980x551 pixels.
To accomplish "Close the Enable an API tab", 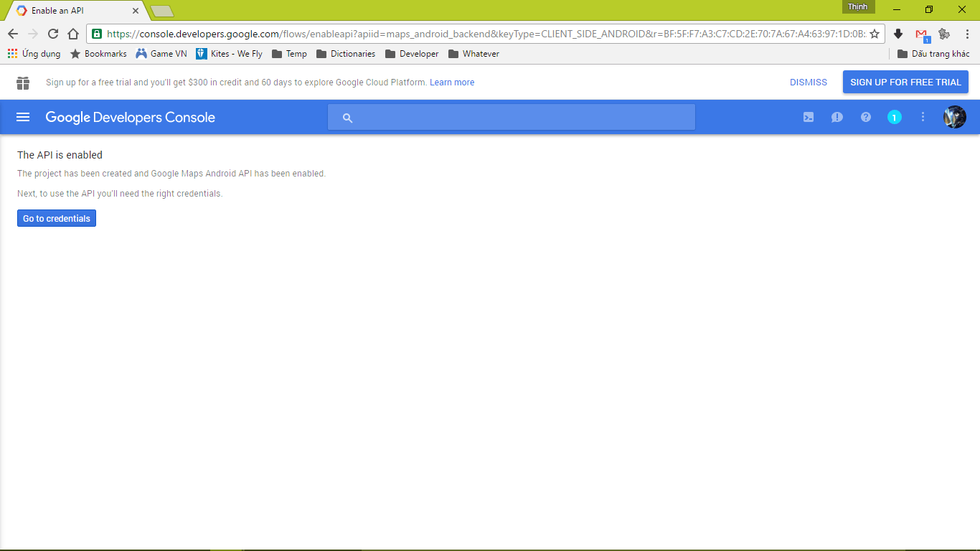I will 136,11.
